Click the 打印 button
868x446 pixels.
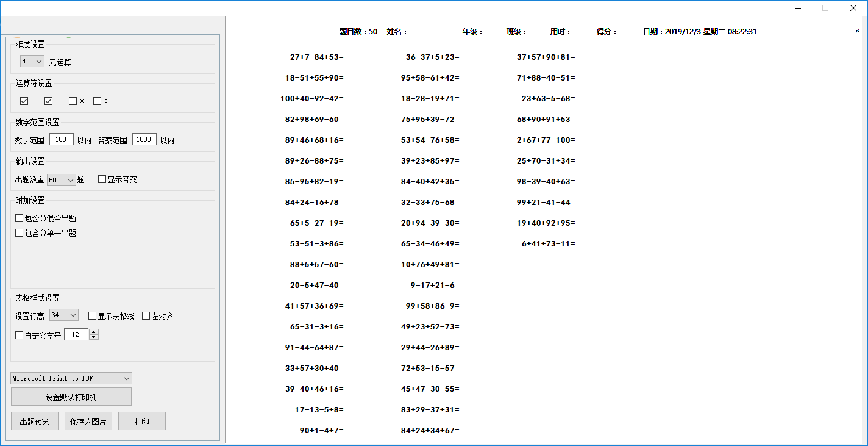click(142, 422)
